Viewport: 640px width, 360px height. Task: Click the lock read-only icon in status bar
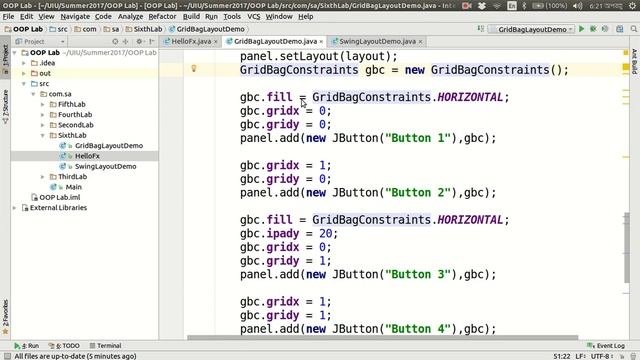pyautogui.click(x=622, y=356)
